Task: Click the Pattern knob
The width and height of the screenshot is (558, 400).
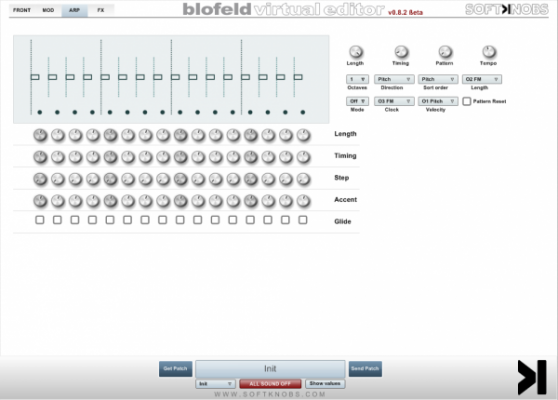Action: [445, 52]
